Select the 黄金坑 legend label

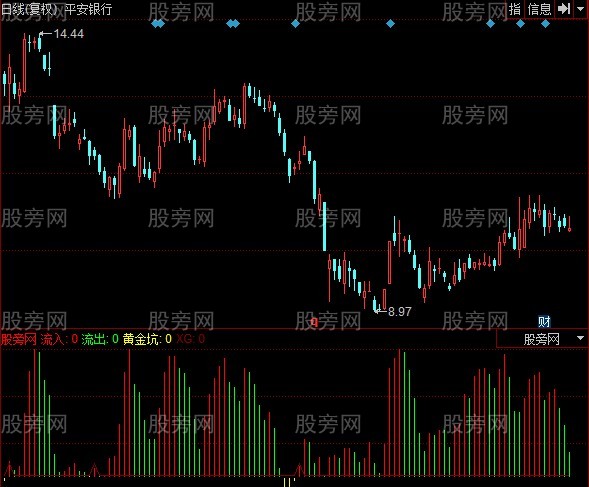(141, 339)
